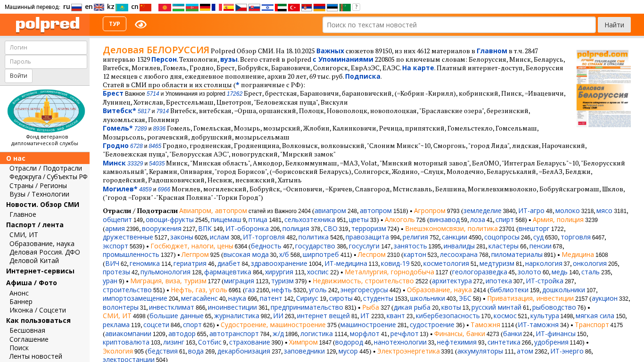This screenshot has width=644, height=362.
Task: Switch translation to English via UK flag
Action: point(99,7)
